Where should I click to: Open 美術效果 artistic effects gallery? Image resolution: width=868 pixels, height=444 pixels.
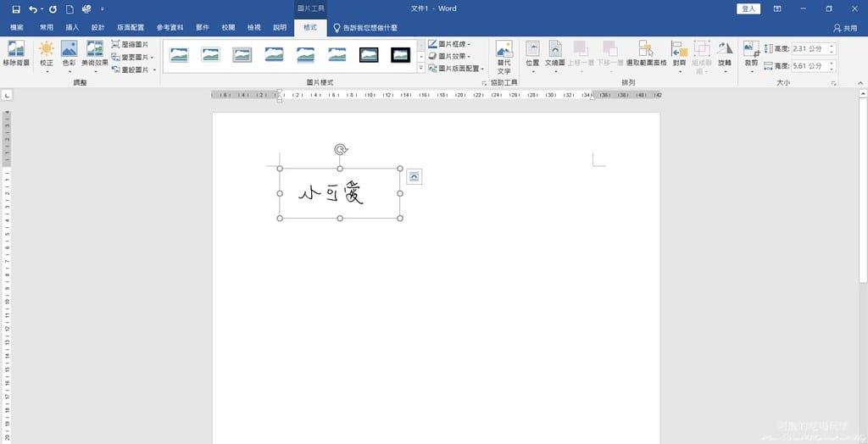95,57
